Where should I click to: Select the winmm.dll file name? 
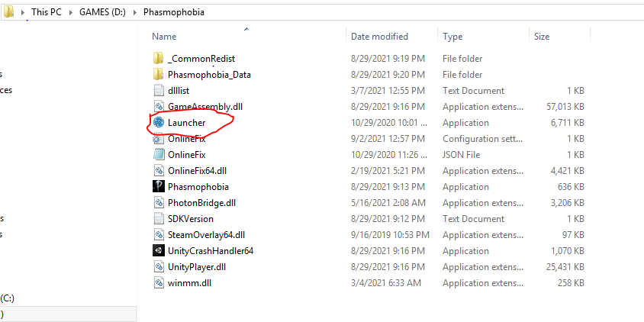tap(190, 283)
